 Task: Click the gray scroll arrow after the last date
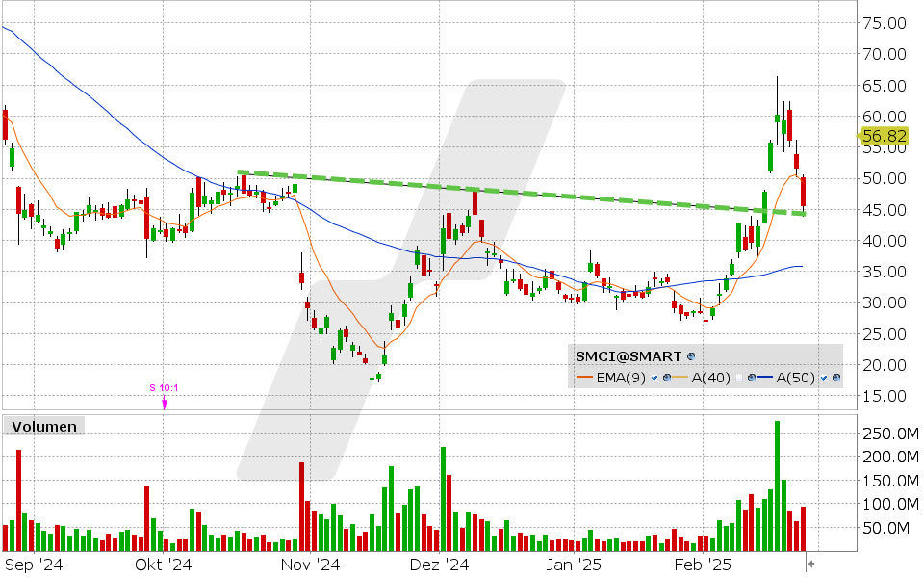click(810, 564)
